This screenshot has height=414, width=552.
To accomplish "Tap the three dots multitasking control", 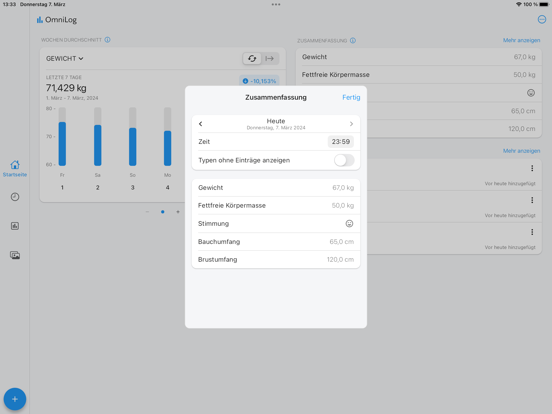I will [x=276, y=5].
